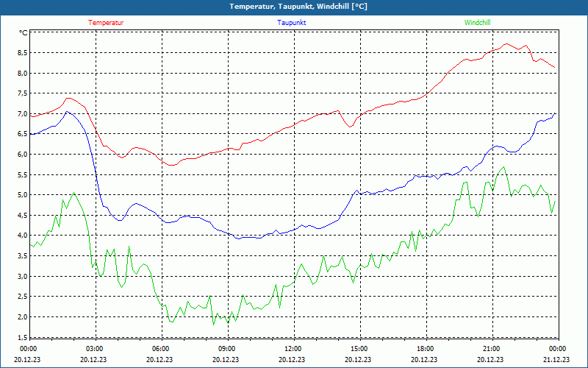588x368 pixels.
Task: Click the 2,5 y-axis value
Action: (x=23, y=297)
